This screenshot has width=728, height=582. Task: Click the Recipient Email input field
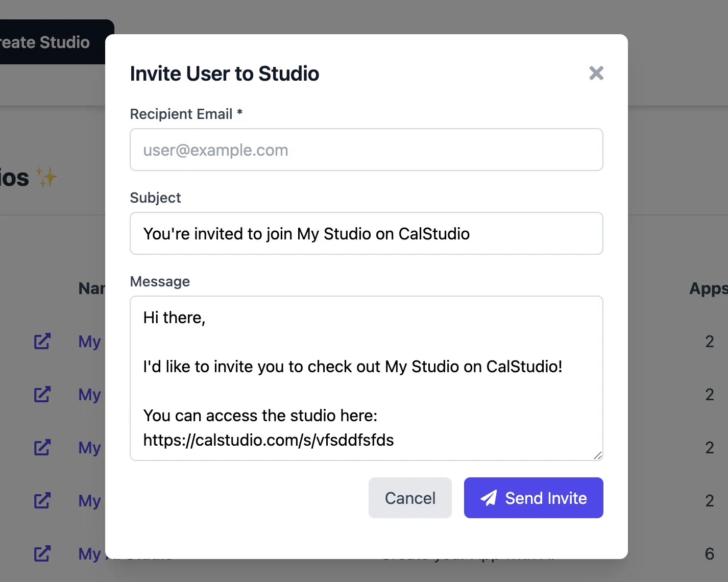(x=366, y=150)
